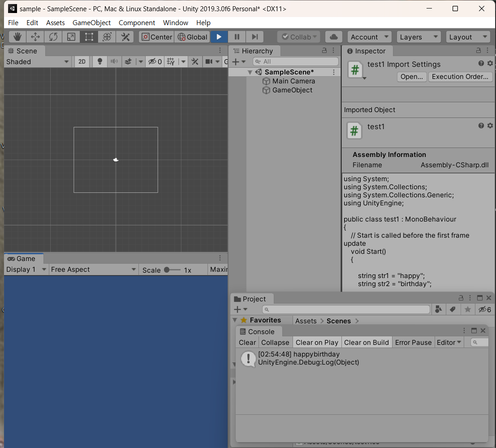The width and height of the screenshot is (496, 448).
Task: Toggle hidden packages visibility in Project
Action: pos(484,309)
